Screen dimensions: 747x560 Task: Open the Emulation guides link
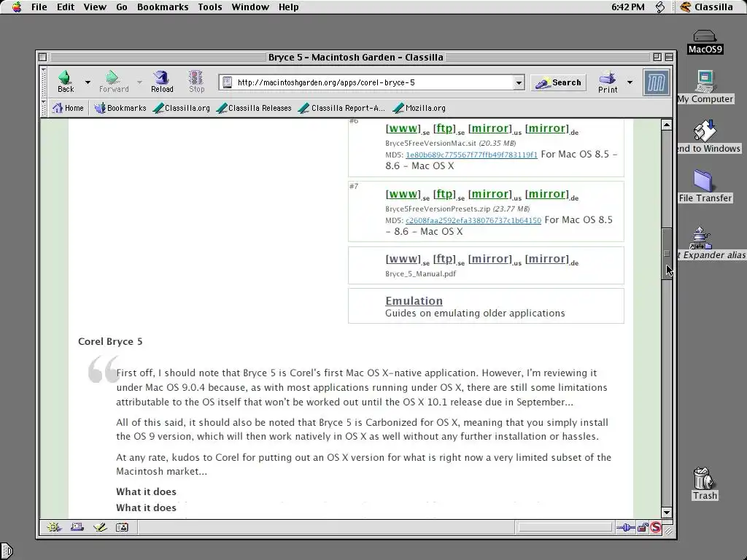point(414,301)
